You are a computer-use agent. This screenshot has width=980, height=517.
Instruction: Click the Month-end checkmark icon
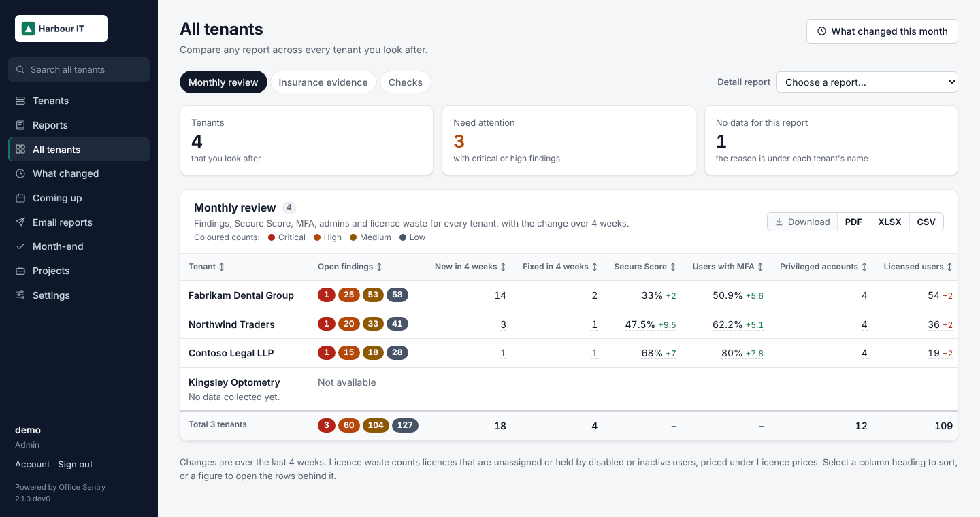[20, 246]
